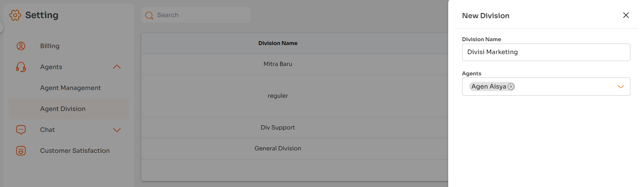Click the Setting gear icon
Viewport: 644px width, 187px height.
tap(15, 15)
